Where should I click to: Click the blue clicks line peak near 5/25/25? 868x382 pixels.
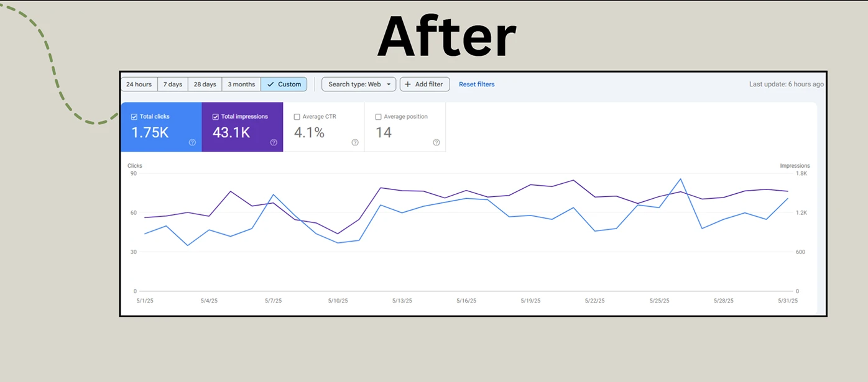681,179
